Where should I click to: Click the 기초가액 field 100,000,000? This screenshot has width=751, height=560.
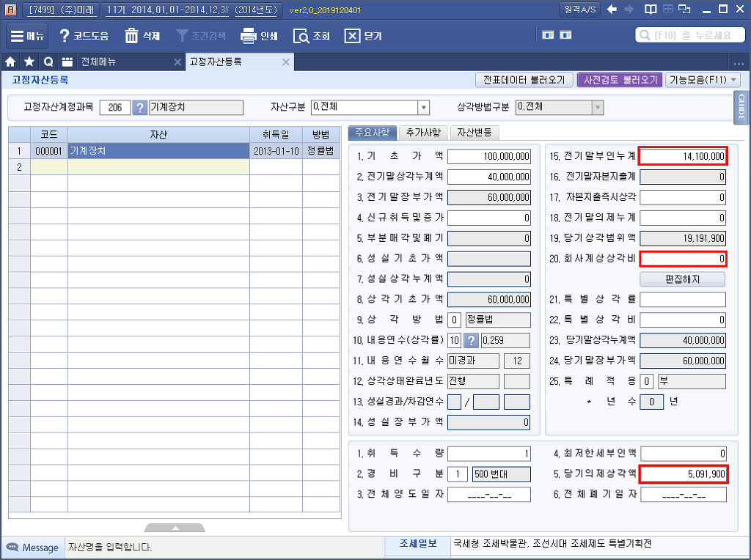[x=489, y=156]
